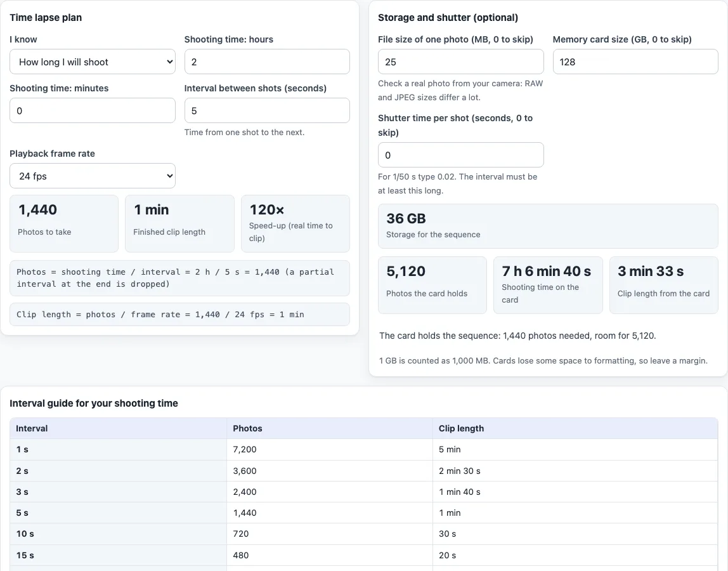The width and height of the screenshot is (728, 571).
Task: Click the Finished clip length result card
Action: (179, 223)
